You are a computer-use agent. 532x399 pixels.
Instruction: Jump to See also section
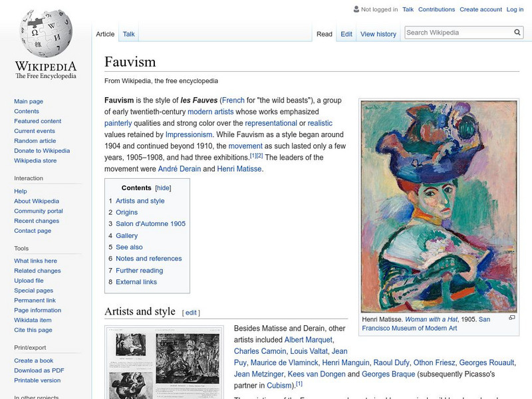point(129,247)
